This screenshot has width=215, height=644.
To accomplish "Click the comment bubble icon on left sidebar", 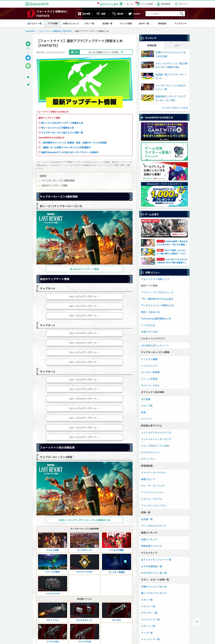I will point(28,44).
